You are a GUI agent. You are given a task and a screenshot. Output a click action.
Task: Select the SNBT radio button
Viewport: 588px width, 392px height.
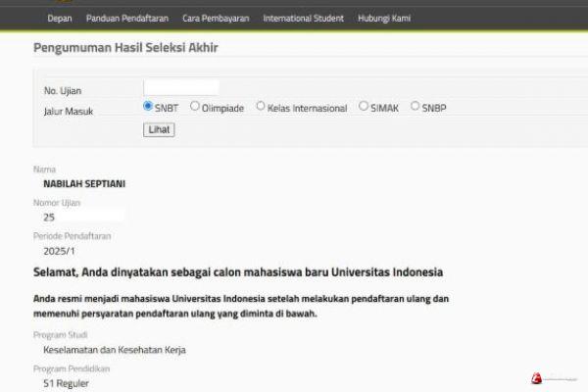click(148, 107)
